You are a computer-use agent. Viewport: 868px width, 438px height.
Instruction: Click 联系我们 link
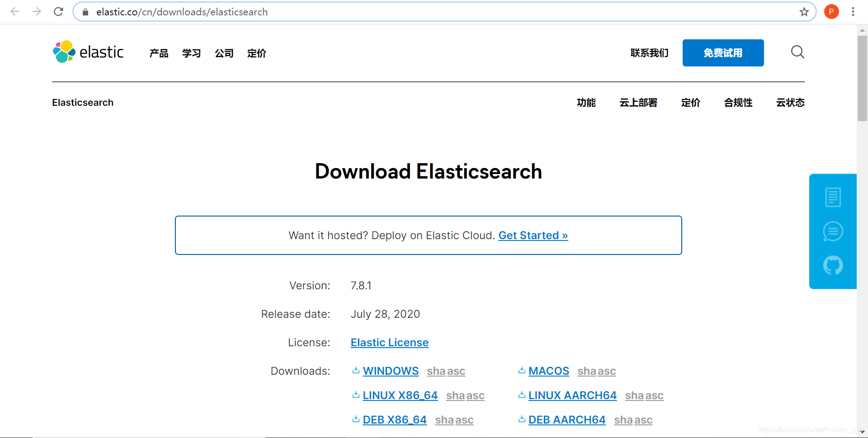coord(649,53)
